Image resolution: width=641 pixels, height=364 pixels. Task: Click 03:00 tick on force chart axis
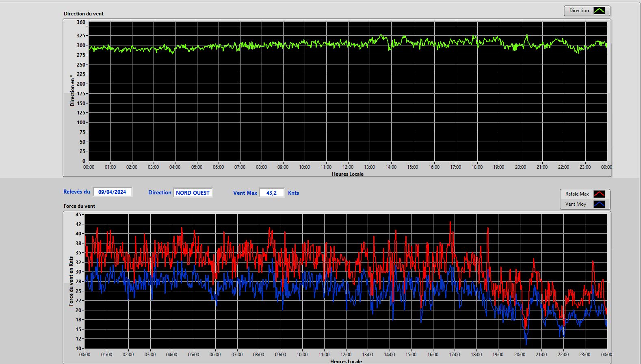(150, 354)
